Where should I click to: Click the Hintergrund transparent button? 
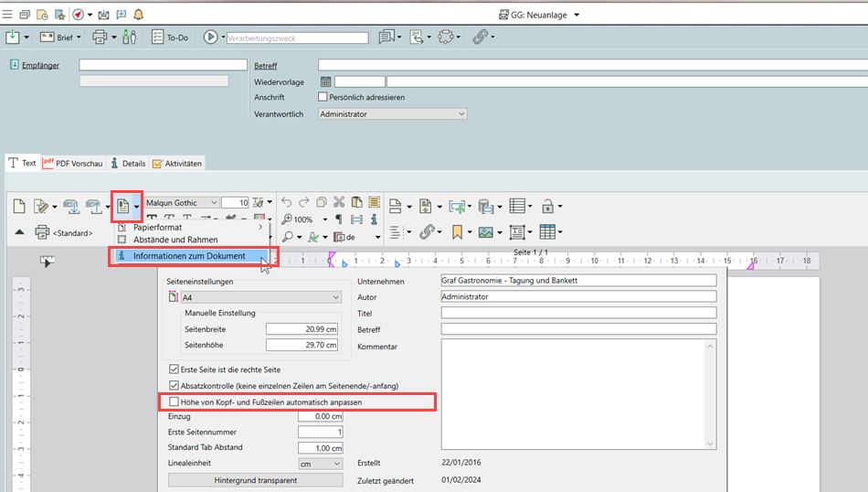coord(255,480)
